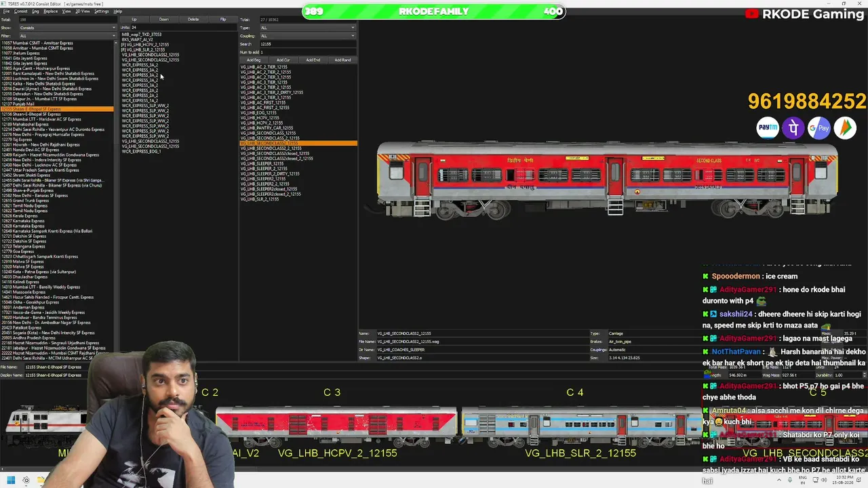Click the Flip button
Viewport: 868px width, 488px height.
coord(223,20)
